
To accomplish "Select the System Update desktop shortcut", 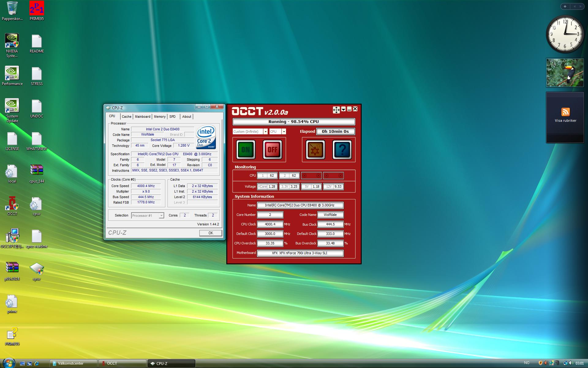I will [12, 111].
